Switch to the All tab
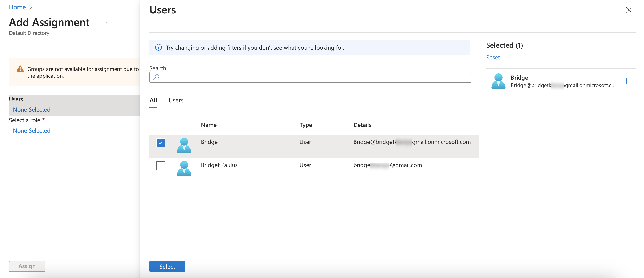 [x=153, y=100]
